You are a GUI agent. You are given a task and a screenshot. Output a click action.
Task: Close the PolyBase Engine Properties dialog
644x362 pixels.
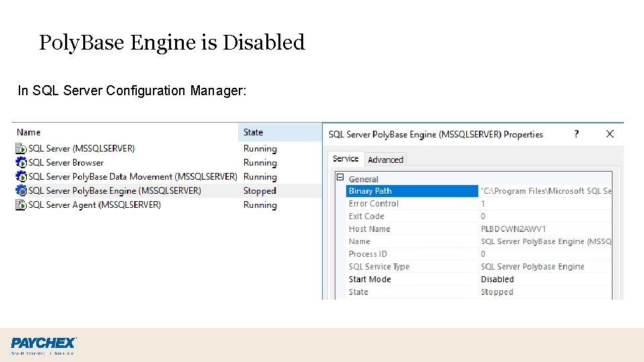coord(610,134)
